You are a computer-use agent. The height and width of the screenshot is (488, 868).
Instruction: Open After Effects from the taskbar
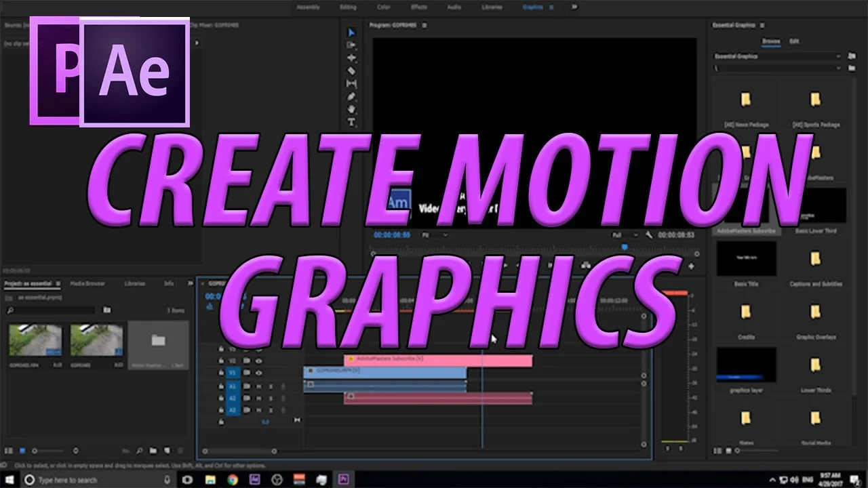tap(254, 480)
